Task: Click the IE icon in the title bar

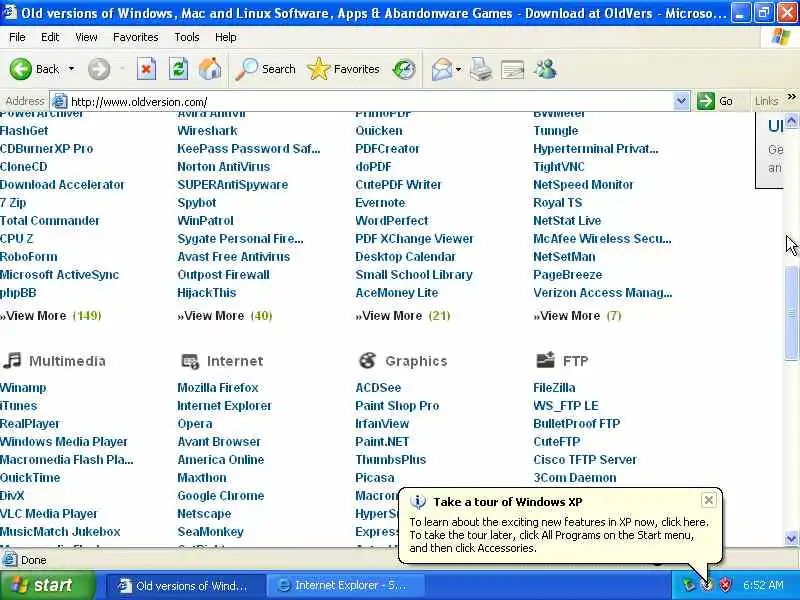Action: 10,12
